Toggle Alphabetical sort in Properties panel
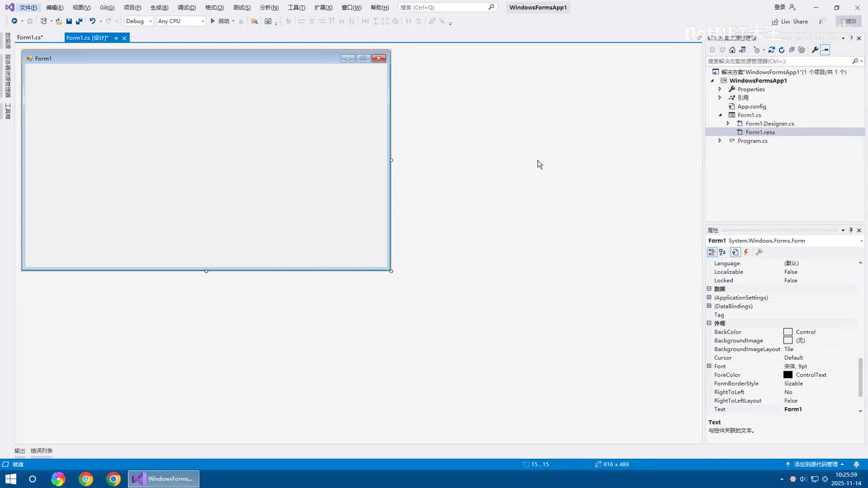 pos(722,252)
